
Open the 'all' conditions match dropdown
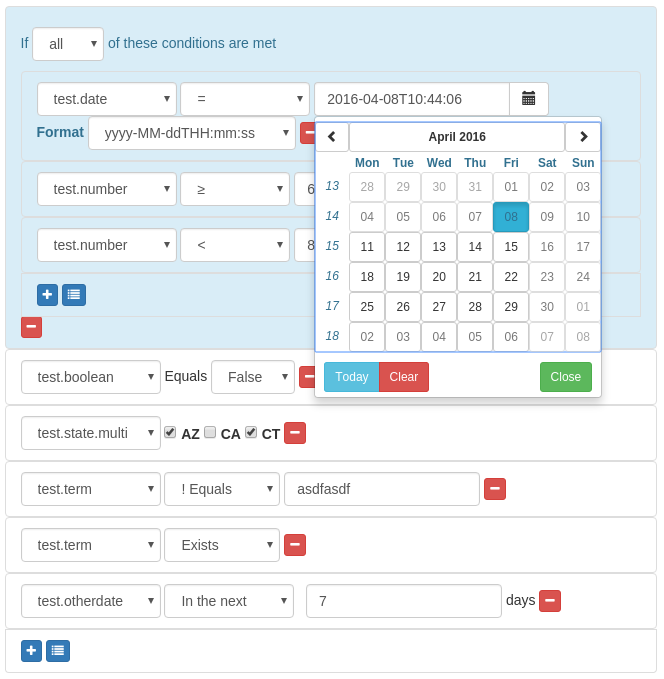click(68, 44)
